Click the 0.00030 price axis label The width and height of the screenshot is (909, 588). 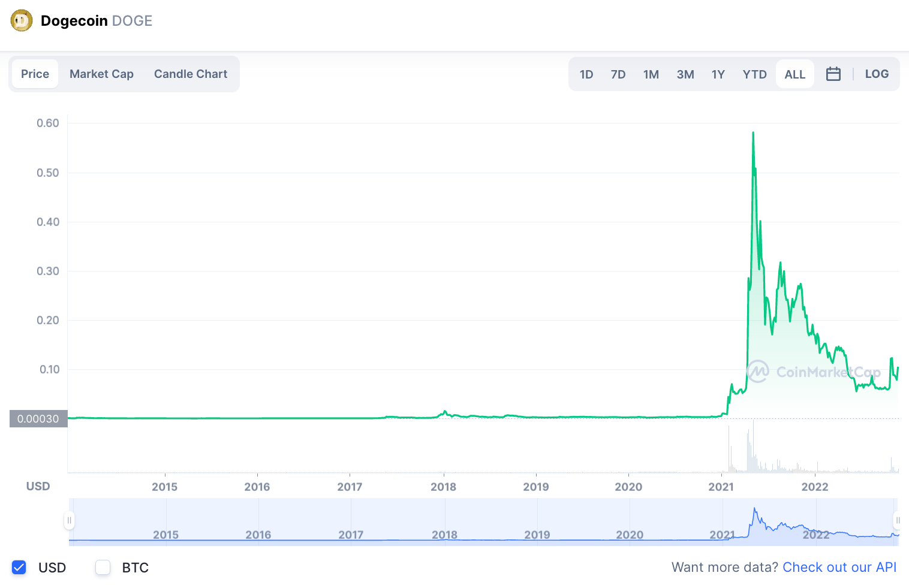[38, 418]
